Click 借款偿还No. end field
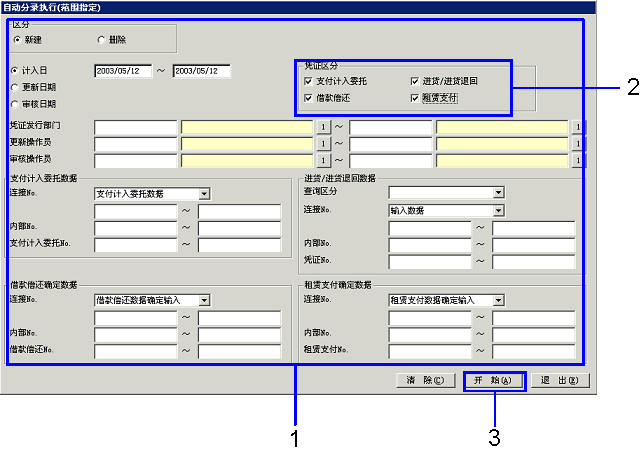 coord(240,351)
